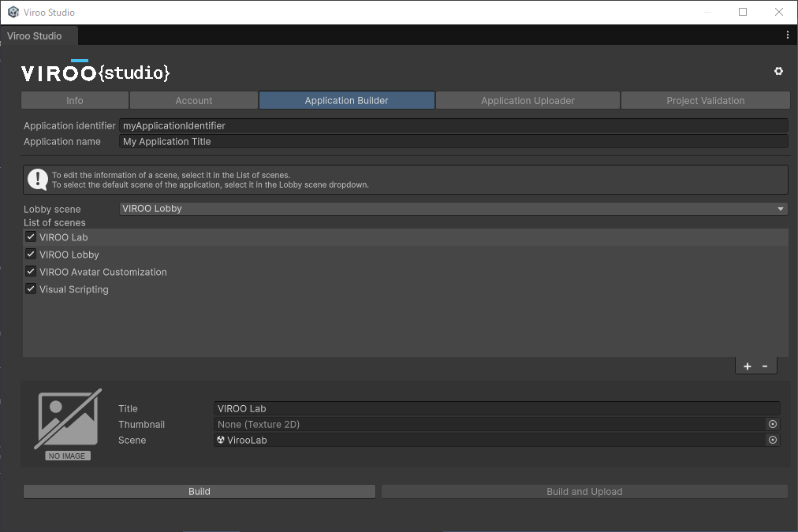Select the VIROO Lab scene row
Screen dimensions: 798x532
[x=405, y=237]
